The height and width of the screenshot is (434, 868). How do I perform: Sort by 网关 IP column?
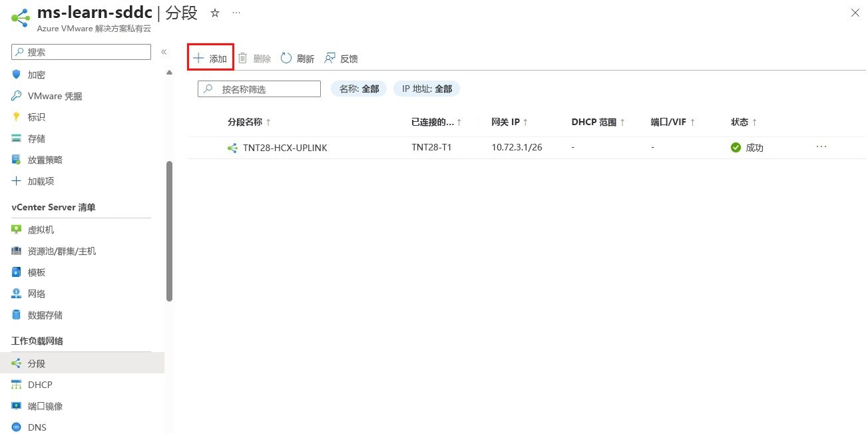(x=510, y=122)
